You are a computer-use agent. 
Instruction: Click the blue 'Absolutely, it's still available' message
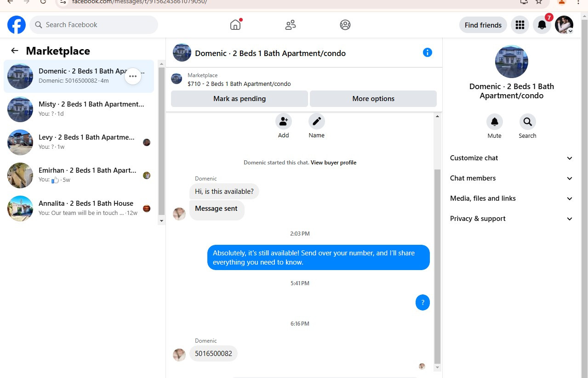point(319,258)
